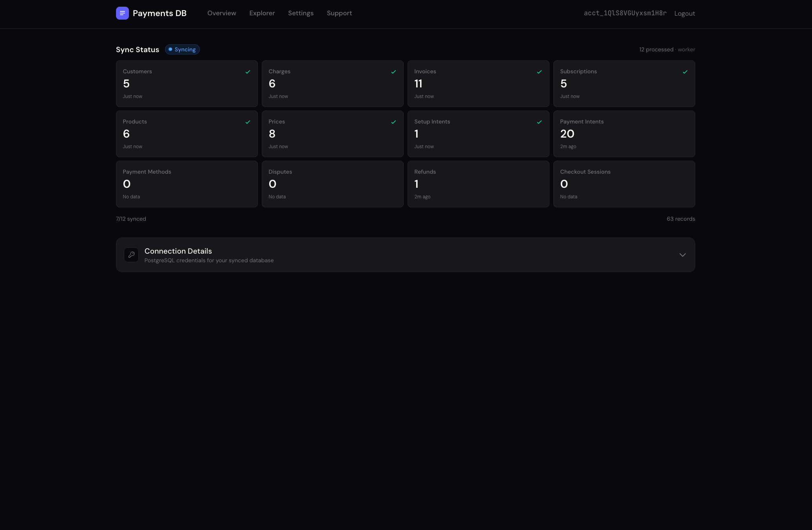This screenshot has width=812, height=530.
Task: Click the Connection Details heading
Action: pos(178,251)
